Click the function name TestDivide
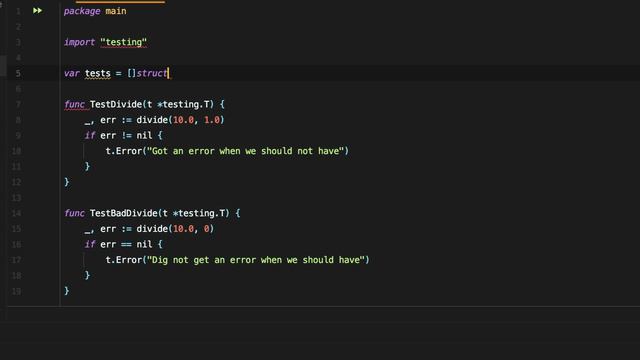This screenshot has width=640, height=360. (116, 104)
